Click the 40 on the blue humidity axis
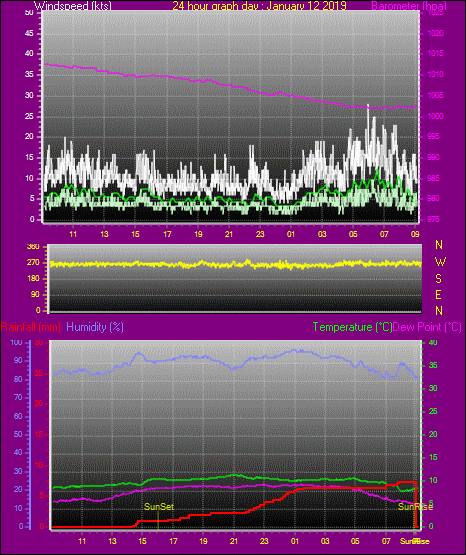The width and height of the screenshot is (466, 555). (18, 452)
